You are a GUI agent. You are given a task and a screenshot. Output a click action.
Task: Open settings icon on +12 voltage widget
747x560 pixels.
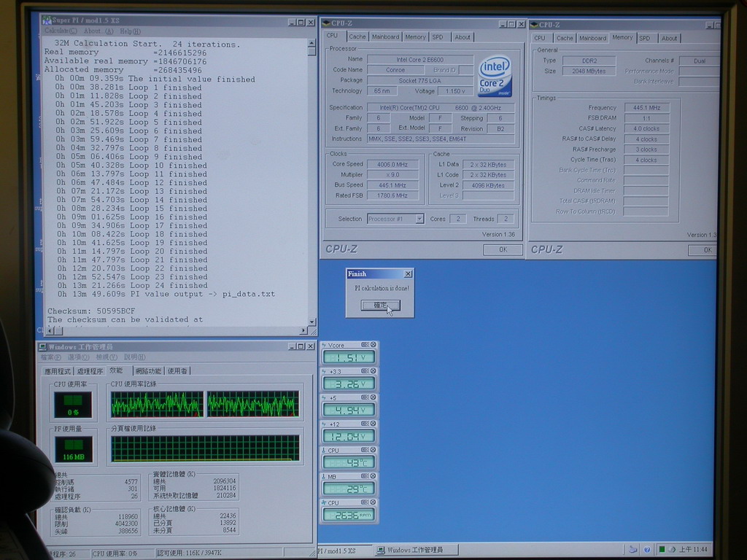(x=365, y=424)
